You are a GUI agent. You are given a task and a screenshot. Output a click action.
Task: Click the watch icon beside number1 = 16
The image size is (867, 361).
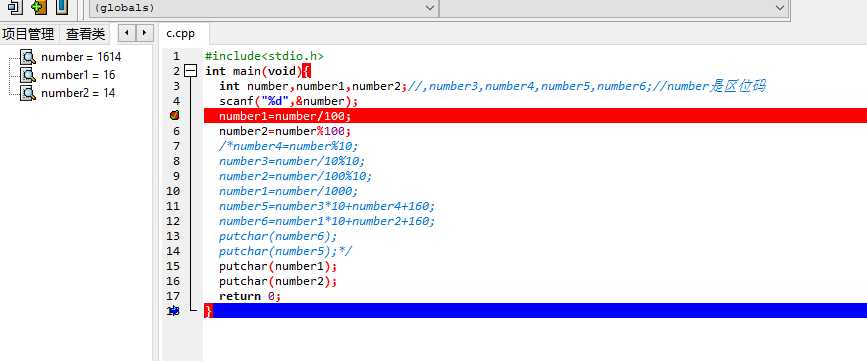[28, 75]
